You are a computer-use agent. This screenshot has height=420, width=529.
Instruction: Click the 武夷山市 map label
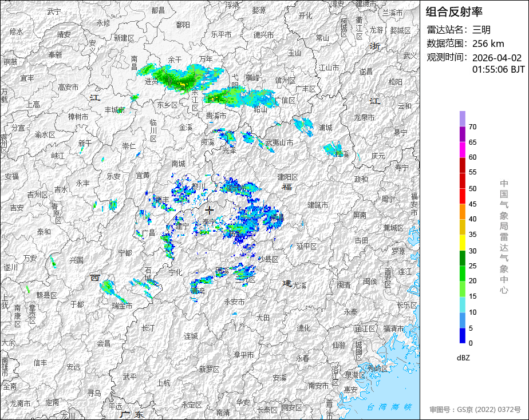[279, 142]
